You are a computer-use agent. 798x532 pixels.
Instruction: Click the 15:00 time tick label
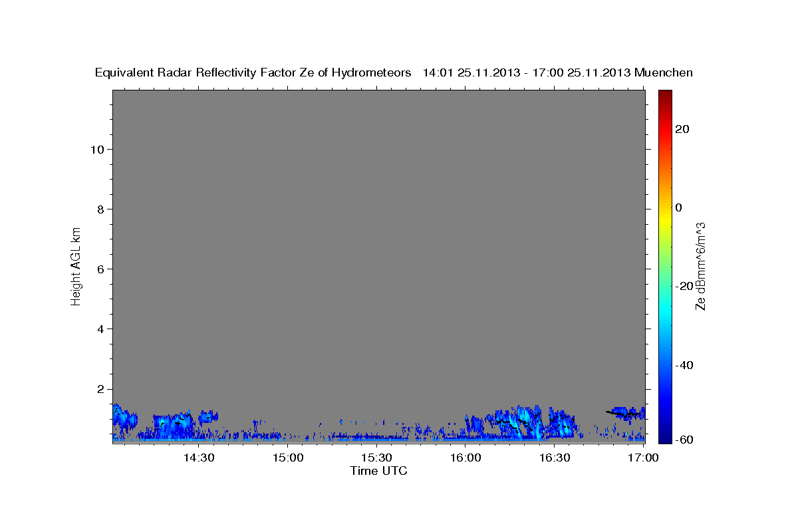coord(288,458)
